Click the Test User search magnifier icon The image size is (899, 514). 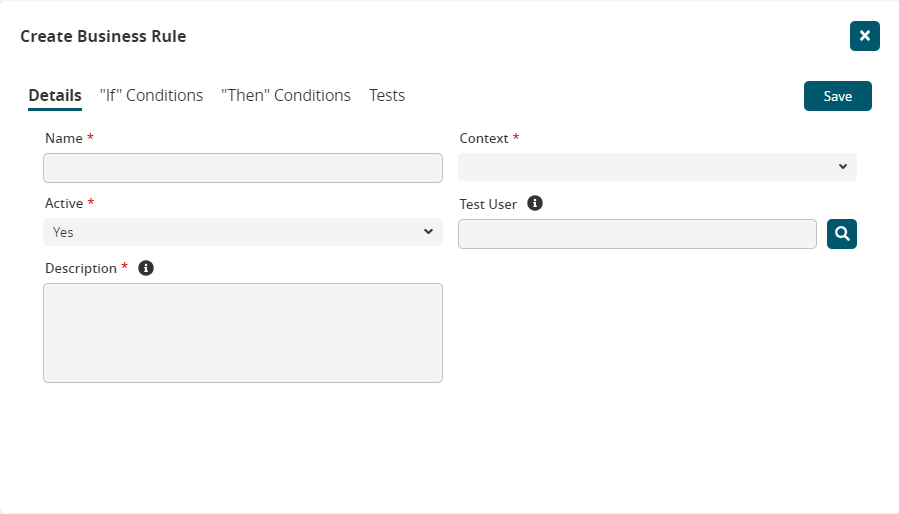[x=842, y=234]
